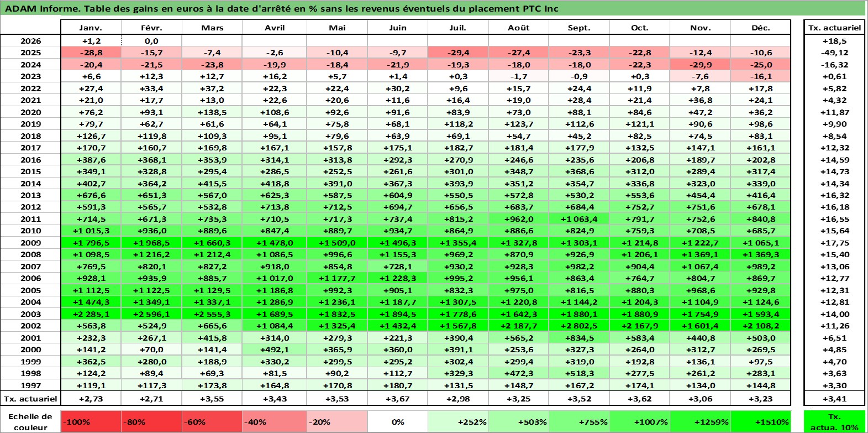
Task: Click the white 0% color scale cell
Action: [x=398, y=421]
